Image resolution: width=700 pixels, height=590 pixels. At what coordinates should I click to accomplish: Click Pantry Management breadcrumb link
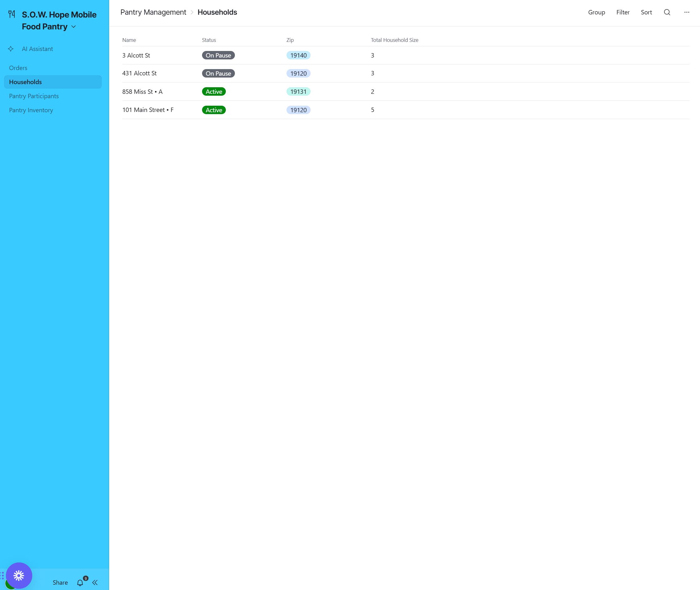153,13
